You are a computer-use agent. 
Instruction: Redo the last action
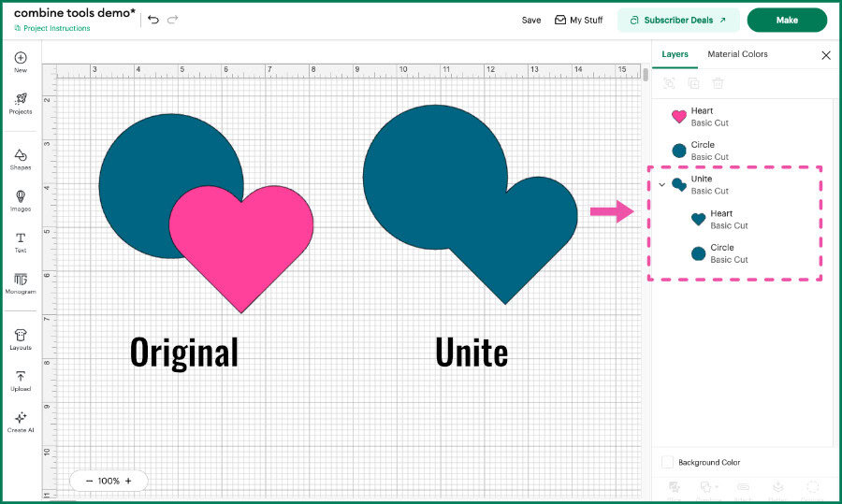pyautogui.click(x=172, y=20)
